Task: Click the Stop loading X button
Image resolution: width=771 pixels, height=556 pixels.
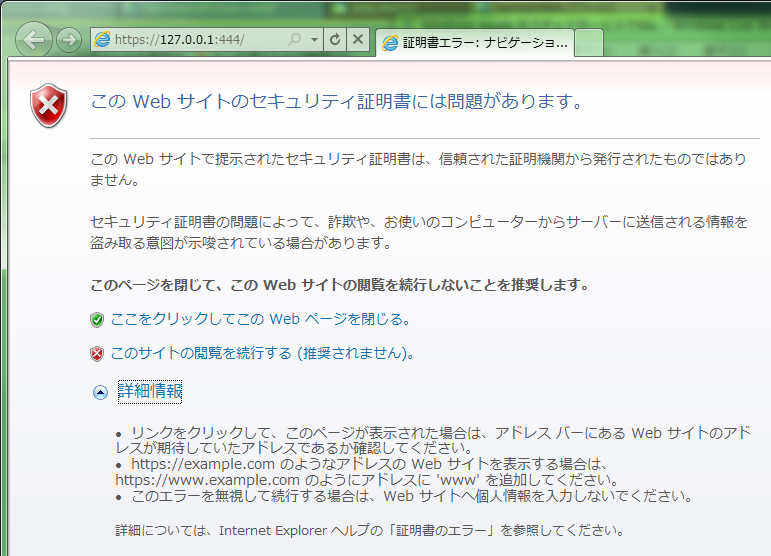Action: [x=358, y=39]
